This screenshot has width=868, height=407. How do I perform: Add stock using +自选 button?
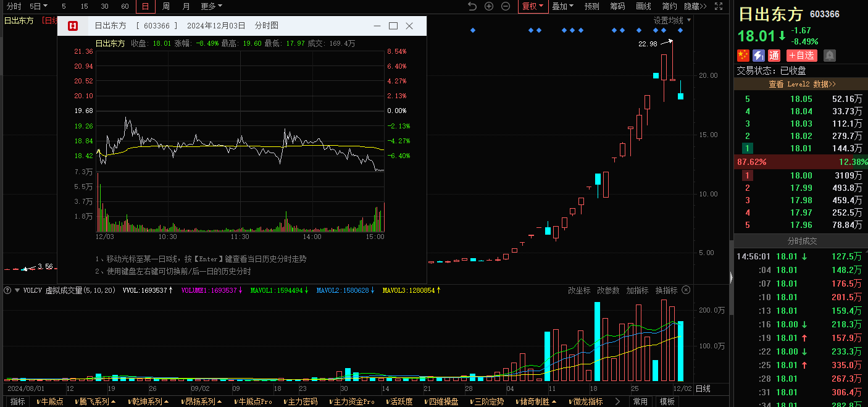click(801, 56)
